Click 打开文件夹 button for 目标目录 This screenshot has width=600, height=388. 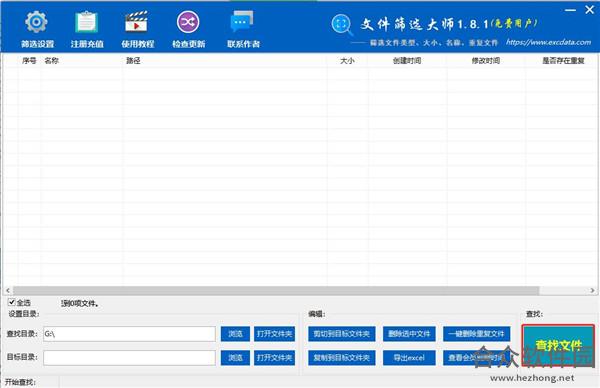click(274, 358)
